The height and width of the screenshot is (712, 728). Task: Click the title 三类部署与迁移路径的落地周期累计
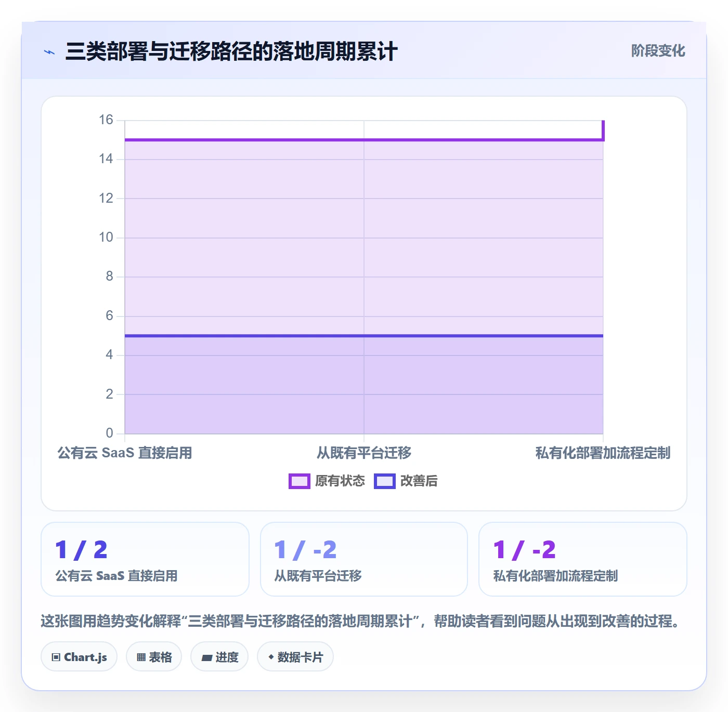click(x=231, y=52)
